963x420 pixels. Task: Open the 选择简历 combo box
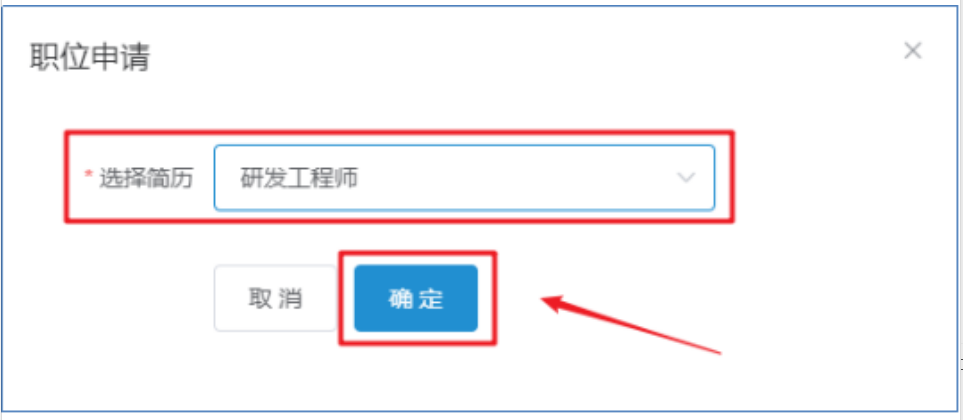click(x=464, y=177)
